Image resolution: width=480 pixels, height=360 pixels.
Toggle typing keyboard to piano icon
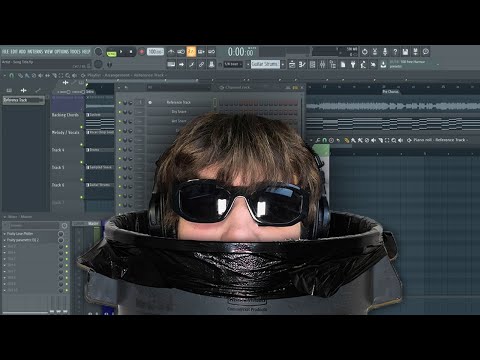[x=171, y=64]
